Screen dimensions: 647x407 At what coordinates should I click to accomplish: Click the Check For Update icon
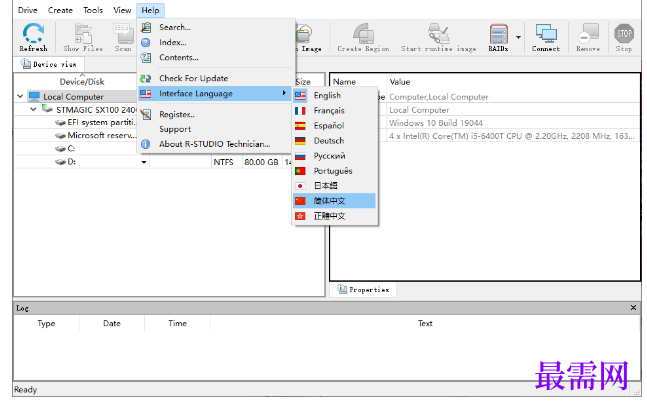point(146,78)
